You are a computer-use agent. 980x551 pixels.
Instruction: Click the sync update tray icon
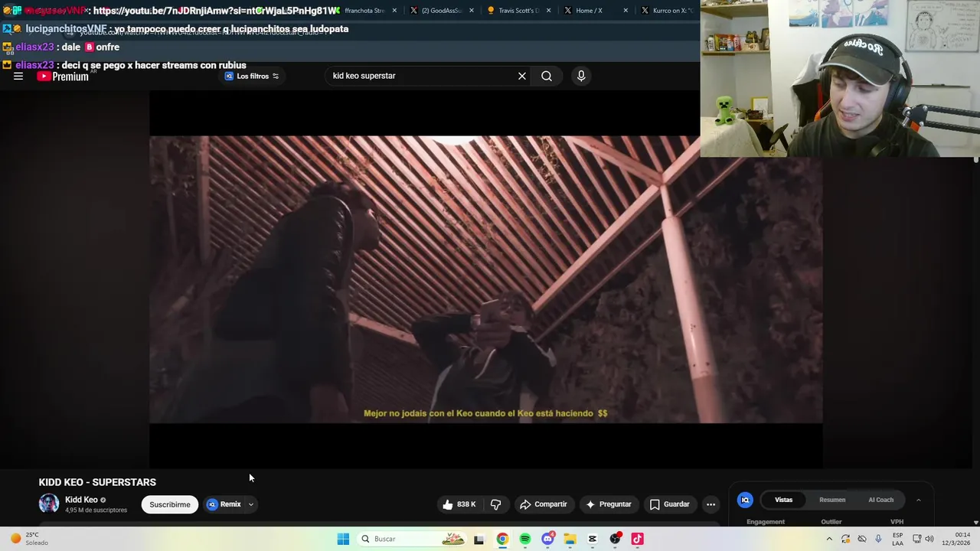pos(846,539)
